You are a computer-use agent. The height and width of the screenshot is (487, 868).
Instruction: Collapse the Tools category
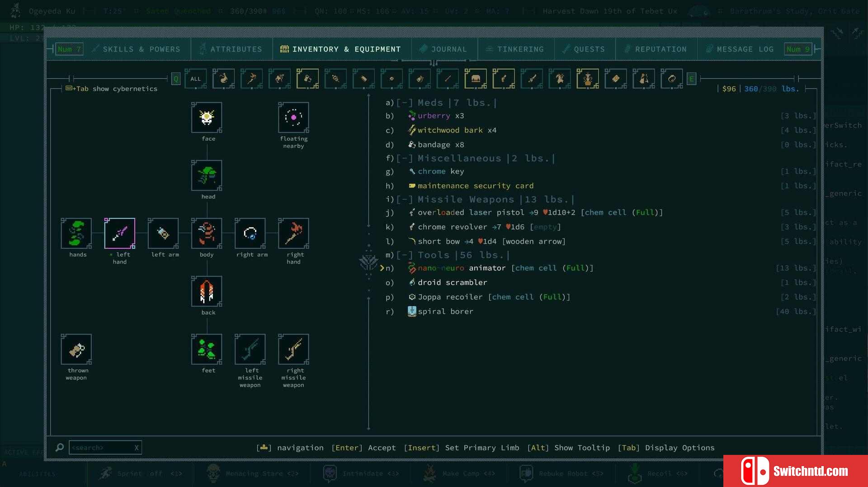pyautogui.click(x=405, y=255)
